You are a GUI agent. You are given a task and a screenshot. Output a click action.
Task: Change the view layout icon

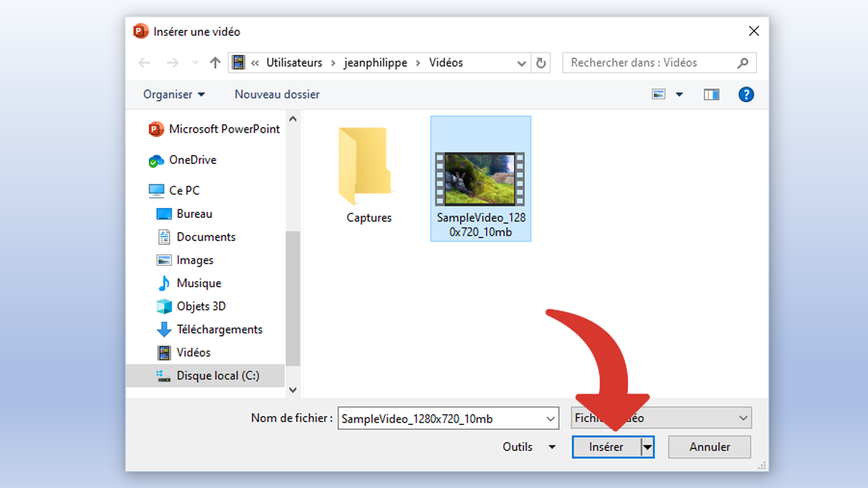(659, 94)
